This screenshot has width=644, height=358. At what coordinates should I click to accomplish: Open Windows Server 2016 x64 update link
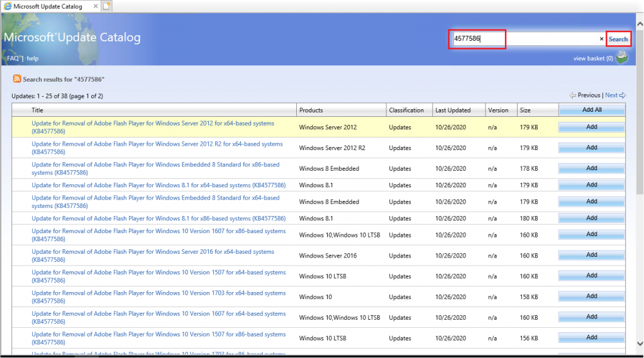point(153,256)
